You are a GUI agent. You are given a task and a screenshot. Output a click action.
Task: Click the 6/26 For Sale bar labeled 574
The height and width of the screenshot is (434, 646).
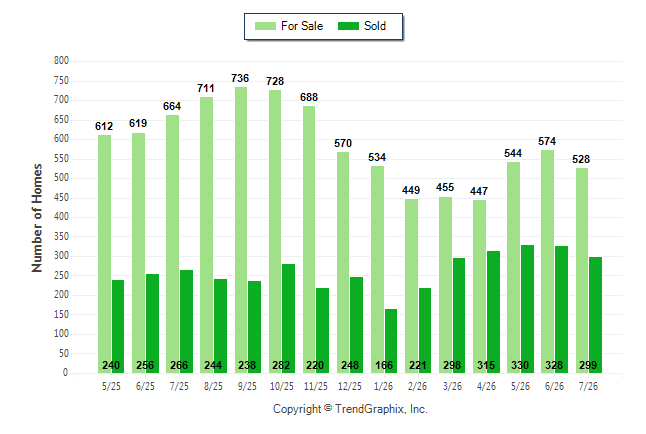coord(548,261)
